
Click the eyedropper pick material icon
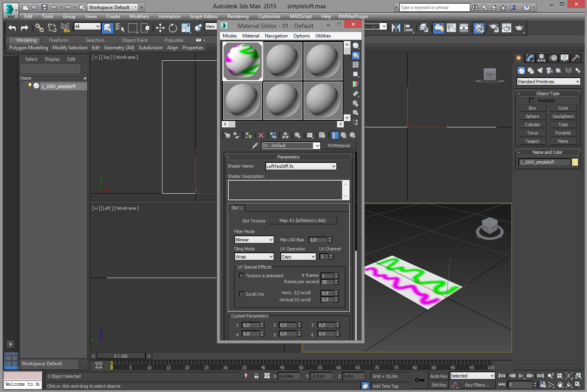(x=255, y=146)
